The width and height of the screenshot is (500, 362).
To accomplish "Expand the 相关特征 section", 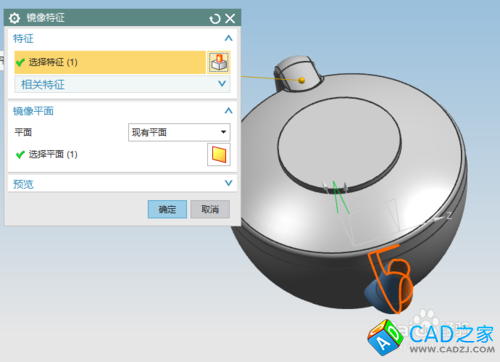I will [222, 84].
